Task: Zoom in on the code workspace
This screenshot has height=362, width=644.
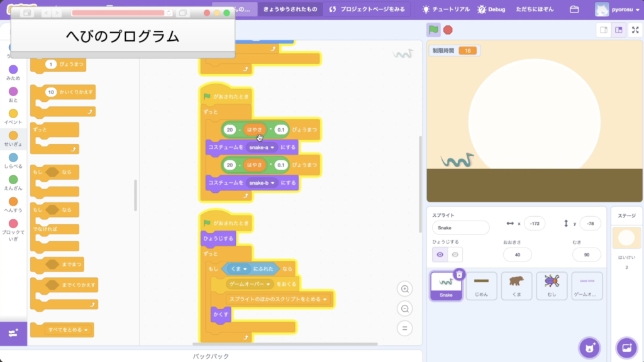Action: 406,289
